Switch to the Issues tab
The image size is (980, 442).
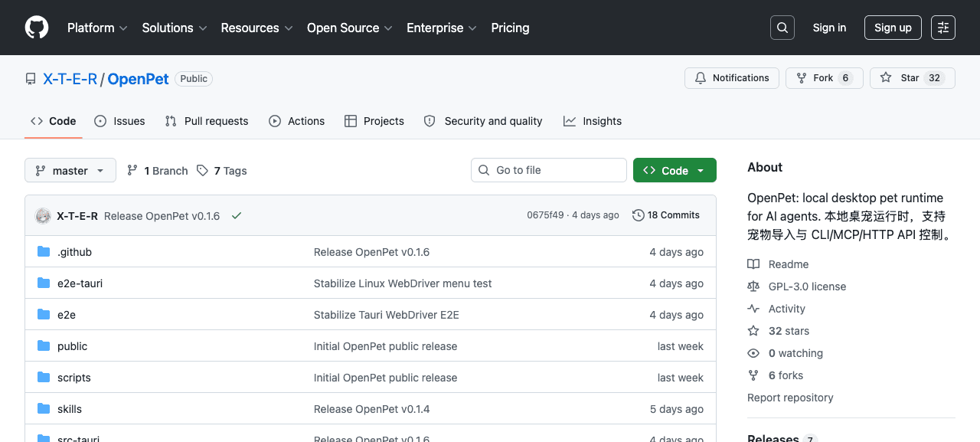119,121
